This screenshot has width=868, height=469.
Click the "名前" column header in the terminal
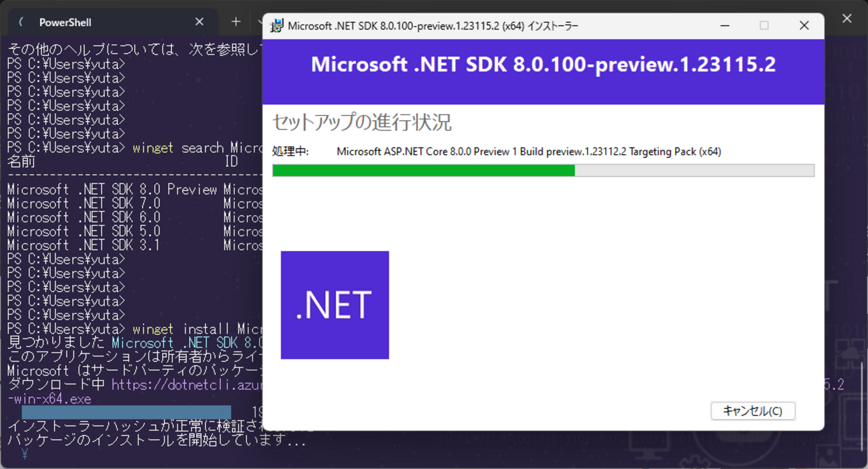tap(21, 161)
